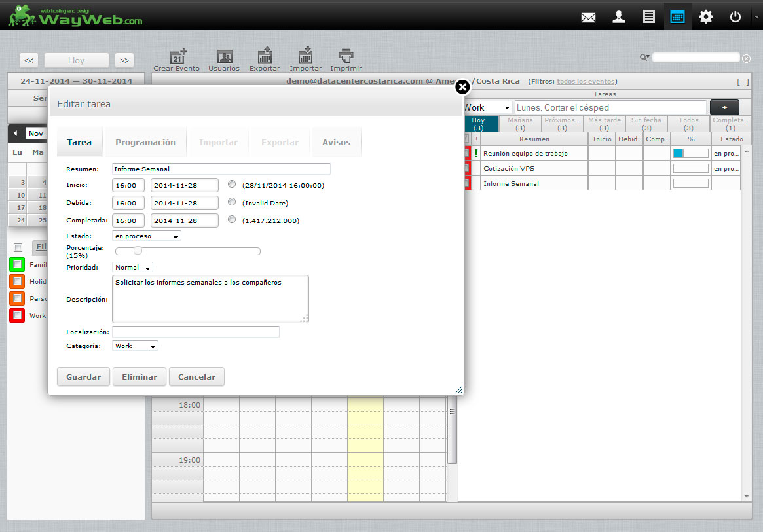This screenshot has height=532, width=763.
Task: Toggle the Holiday calendar orange checkbox
Action: pos(17,281)
